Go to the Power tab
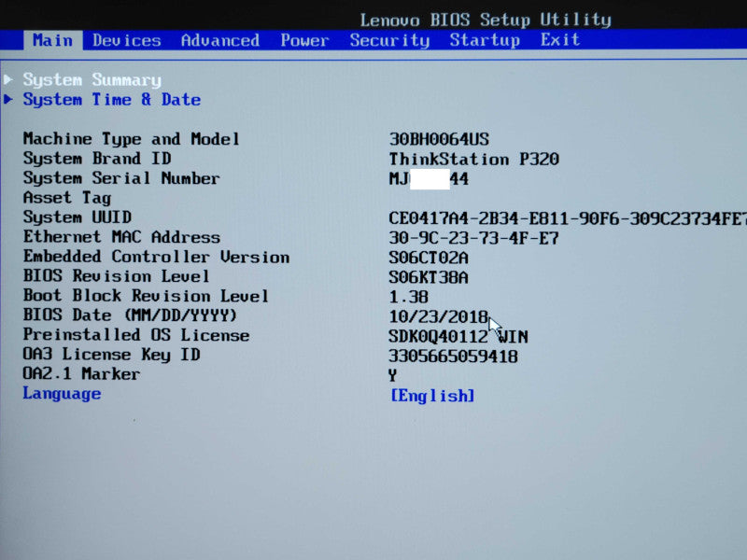The image size is (747, 560). tap(304, 40)
